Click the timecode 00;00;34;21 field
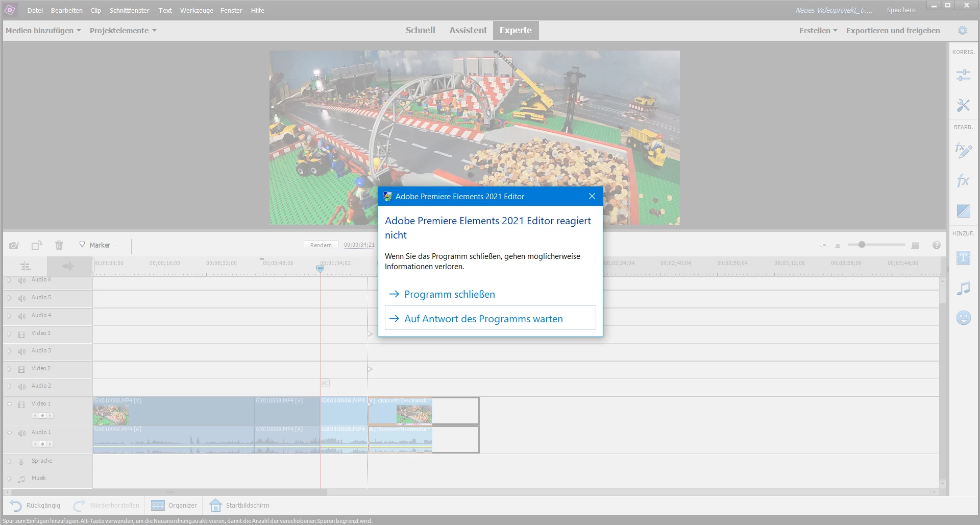Screen dimensions: 980x525 359,245
